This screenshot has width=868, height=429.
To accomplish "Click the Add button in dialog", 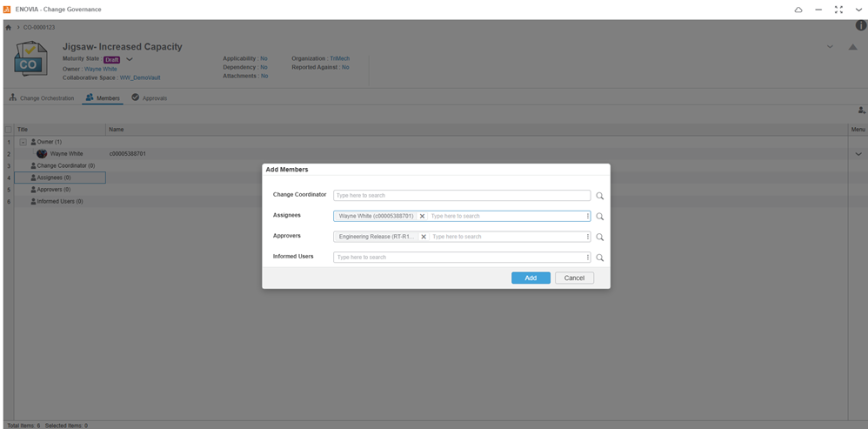I will [531, 278].
